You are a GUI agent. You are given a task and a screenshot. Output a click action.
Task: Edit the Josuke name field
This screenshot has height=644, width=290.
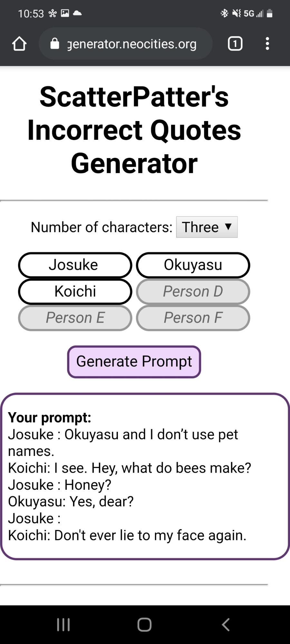[75, 265]
